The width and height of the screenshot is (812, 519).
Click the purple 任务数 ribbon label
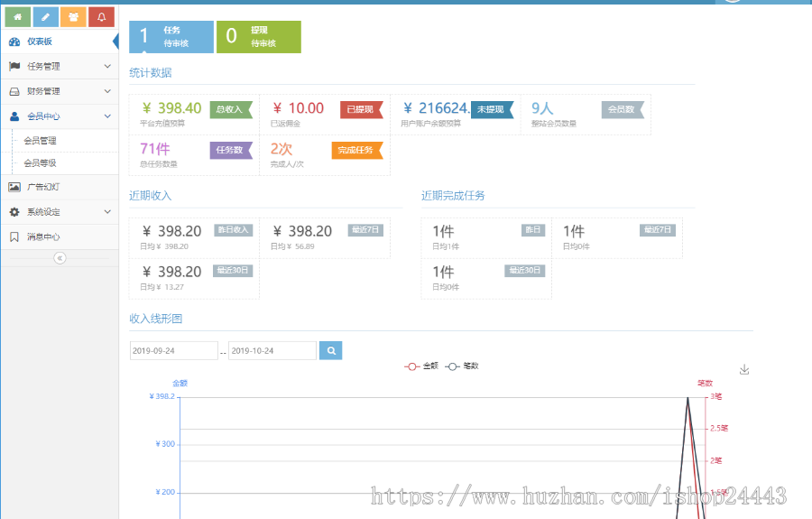pos(231,150)
